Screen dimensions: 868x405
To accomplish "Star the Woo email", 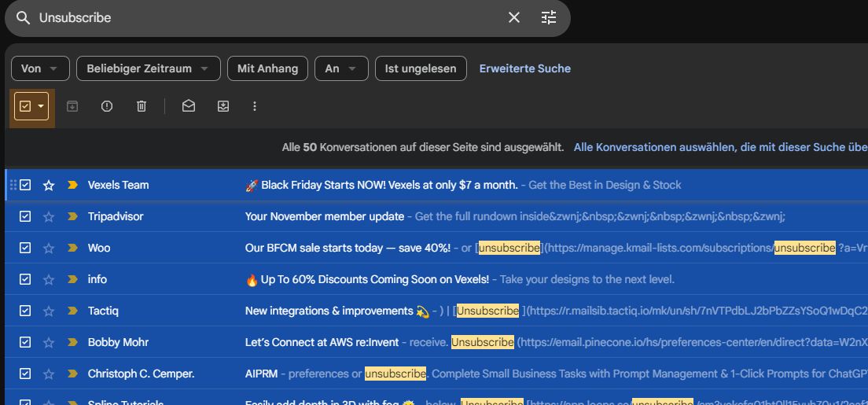I will (x=49, y=249).
